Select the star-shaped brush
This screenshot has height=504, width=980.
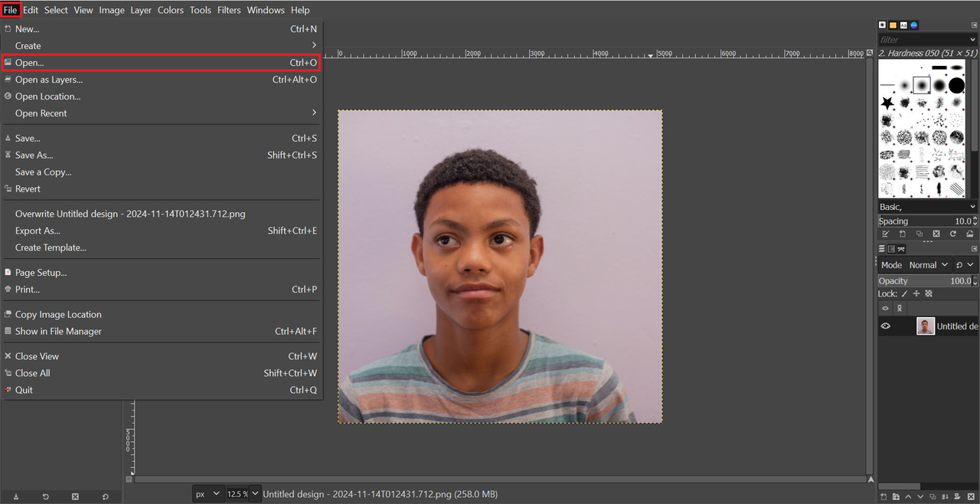(887, 102)
